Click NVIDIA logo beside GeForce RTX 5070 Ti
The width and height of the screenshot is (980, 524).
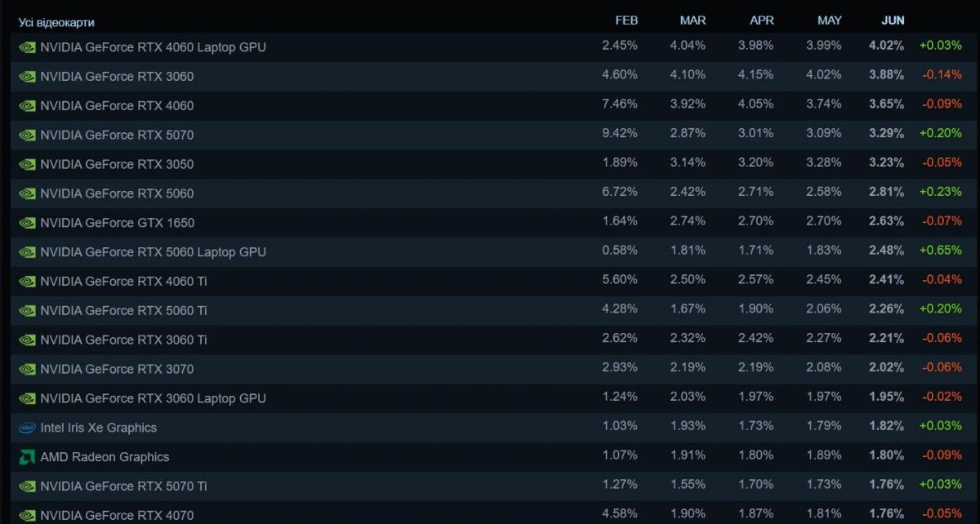(27, 486)
